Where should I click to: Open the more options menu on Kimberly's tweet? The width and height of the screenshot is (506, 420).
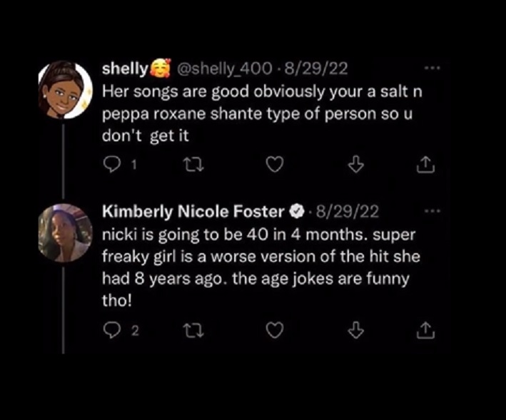[432, 211]
